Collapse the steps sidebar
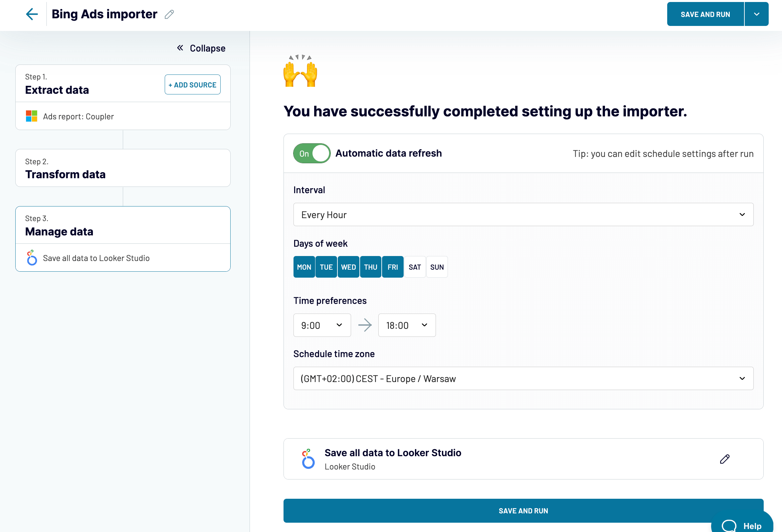The height and width of the screenshot is (532, 782). pos(201,49)
